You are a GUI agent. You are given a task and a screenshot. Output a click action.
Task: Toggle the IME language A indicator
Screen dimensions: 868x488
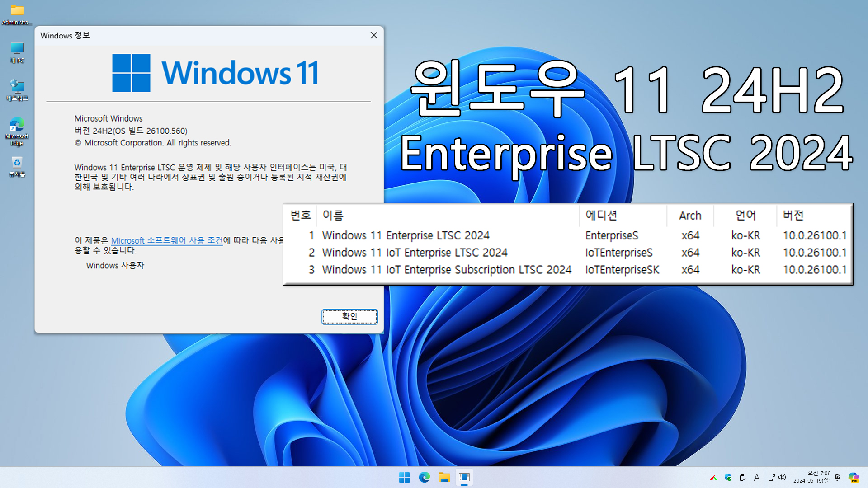click(756, 477)
